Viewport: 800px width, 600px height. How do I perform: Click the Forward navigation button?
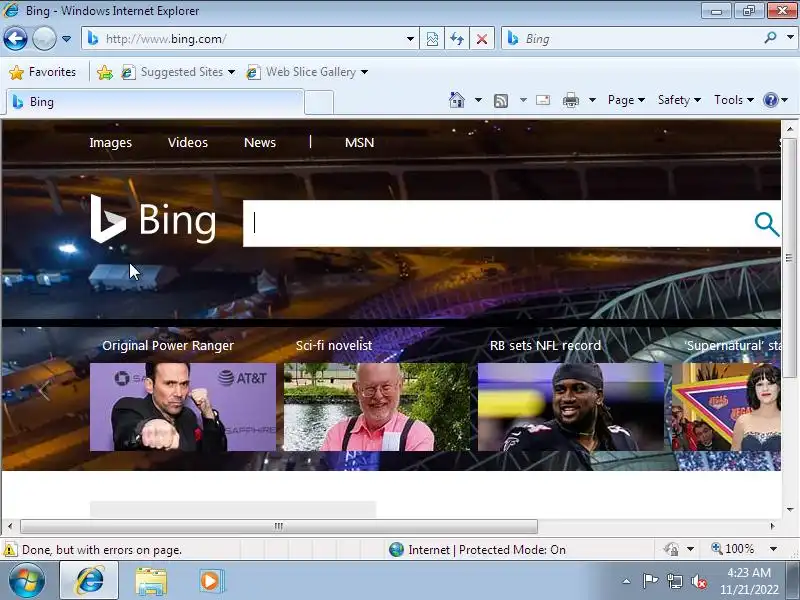coord(44,39)
